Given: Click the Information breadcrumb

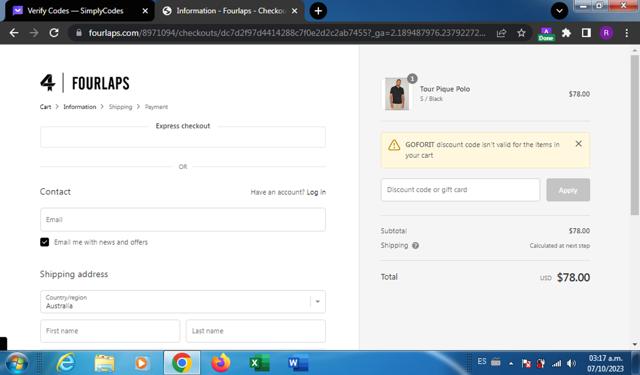Looking at the screenshot, I should click(80, 107).
